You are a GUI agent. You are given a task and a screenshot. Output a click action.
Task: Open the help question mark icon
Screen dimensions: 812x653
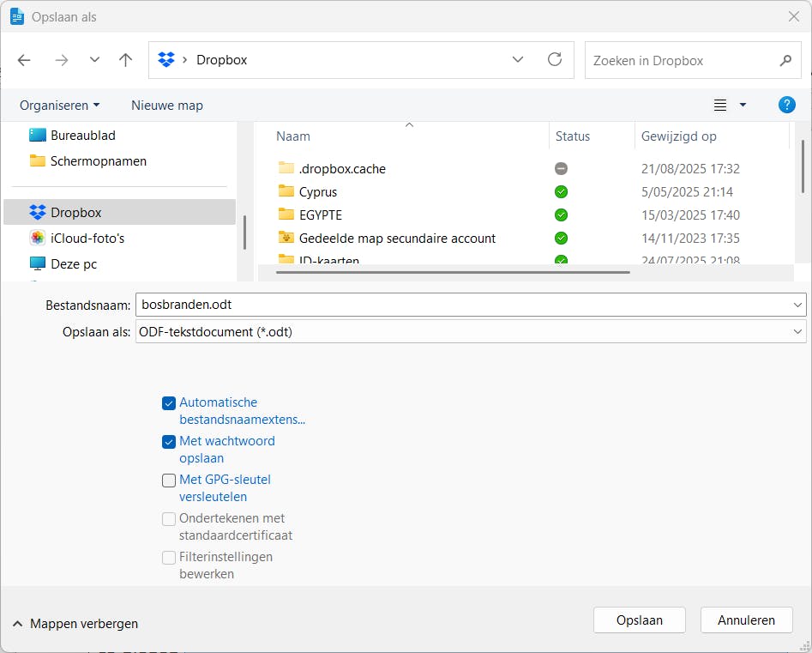tap(786, 105)
